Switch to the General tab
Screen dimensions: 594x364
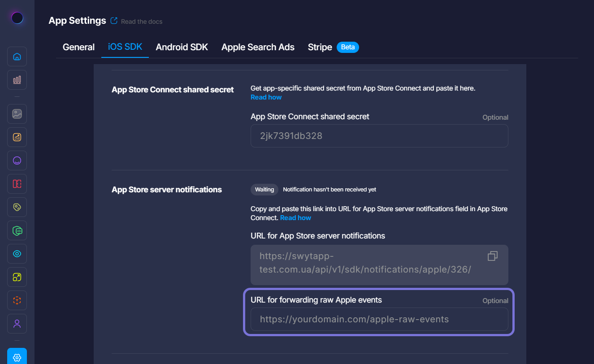pyautogui.click(x=78, y=47)
